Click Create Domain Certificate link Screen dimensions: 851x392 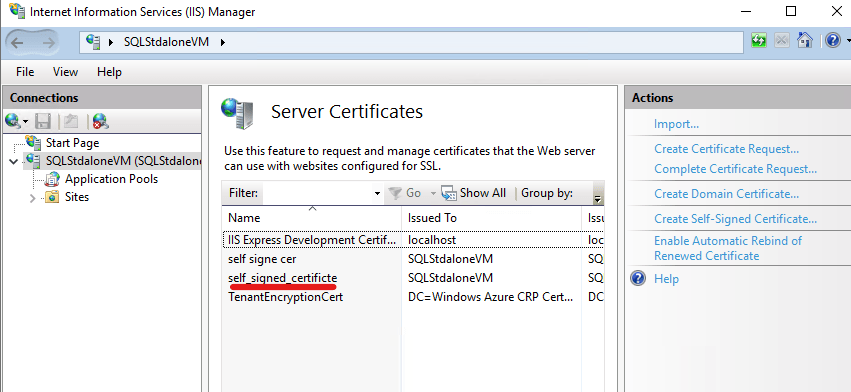(x=726, y=194)
